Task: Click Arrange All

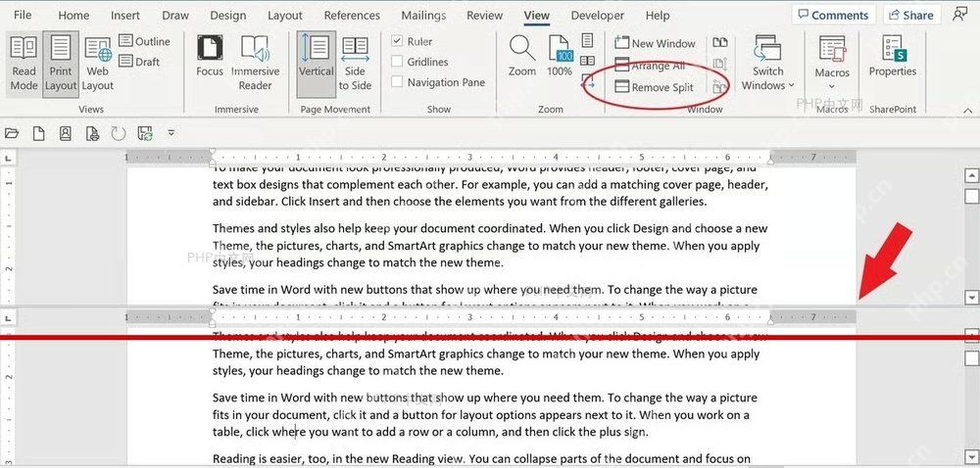Action: tap(650, 65)
